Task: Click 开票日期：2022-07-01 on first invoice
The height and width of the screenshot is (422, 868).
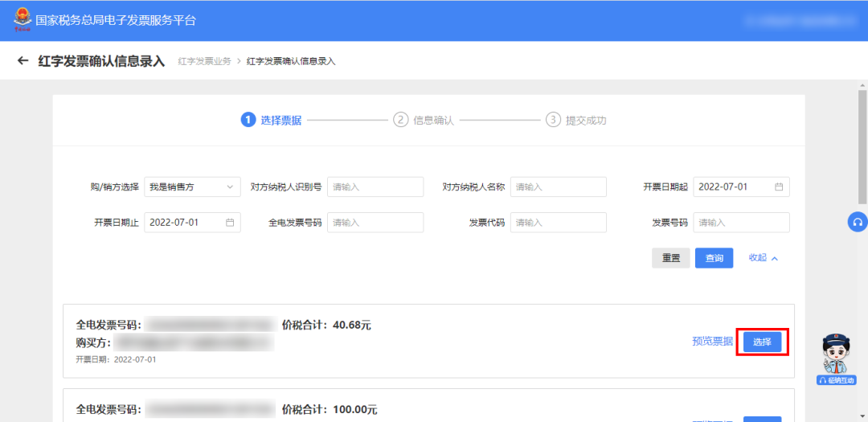Action: (x=117, y=360)
